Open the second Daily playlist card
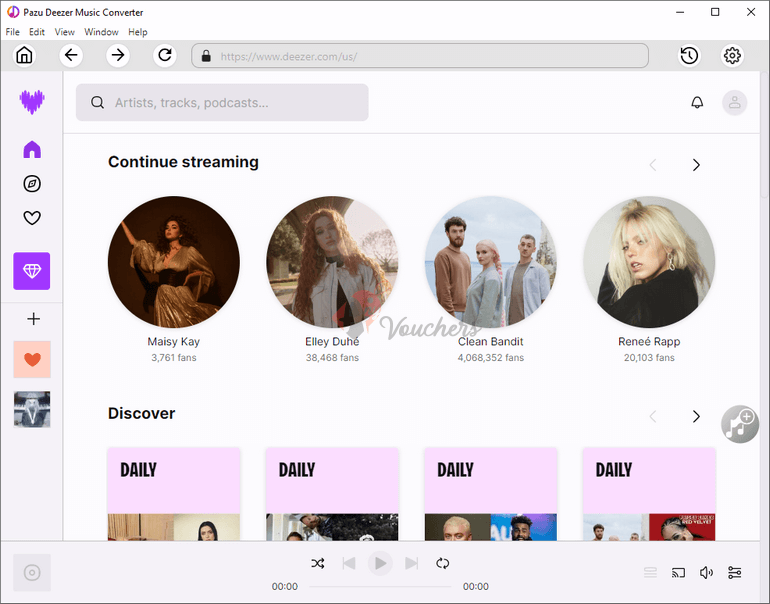The height and width of the screenshot is (604, 770). 332,494
